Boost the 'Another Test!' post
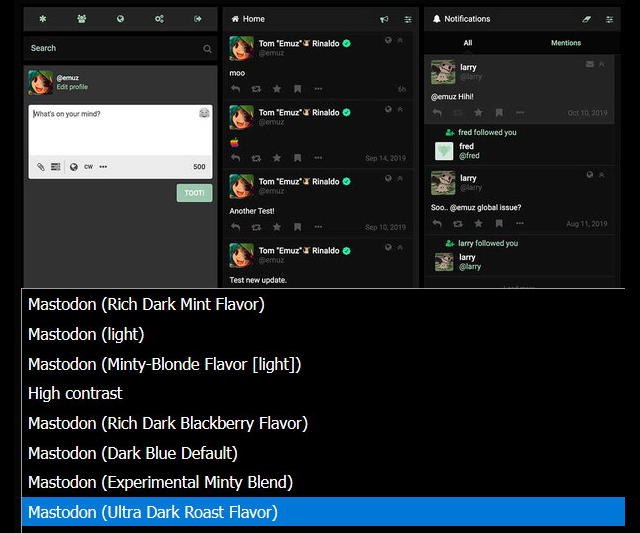 [256, 227]
